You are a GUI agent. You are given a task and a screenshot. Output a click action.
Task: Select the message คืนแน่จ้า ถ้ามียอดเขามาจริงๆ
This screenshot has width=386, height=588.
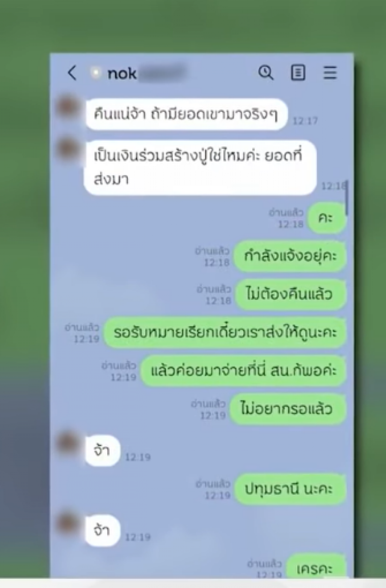[x=187, y=114]
